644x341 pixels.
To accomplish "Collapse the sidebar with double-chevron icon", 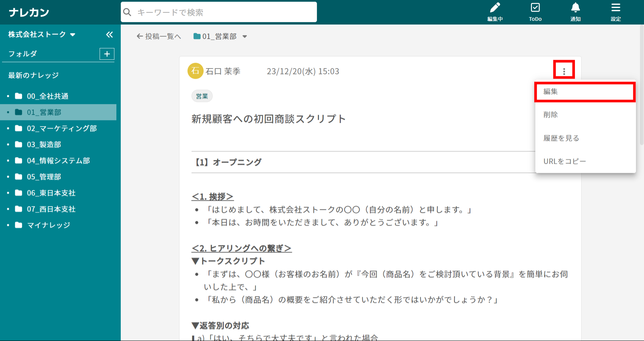I will pos(109,35).
